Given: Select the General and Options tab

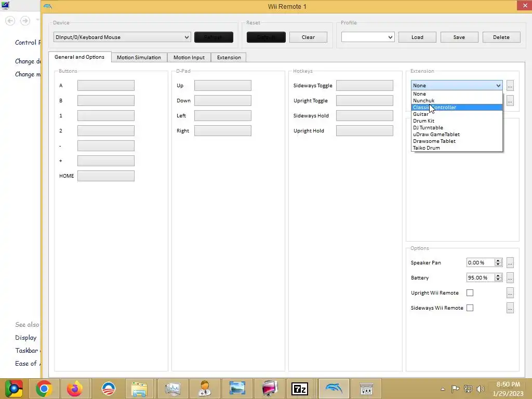Looking at the screenshot, I should [79, 57].
